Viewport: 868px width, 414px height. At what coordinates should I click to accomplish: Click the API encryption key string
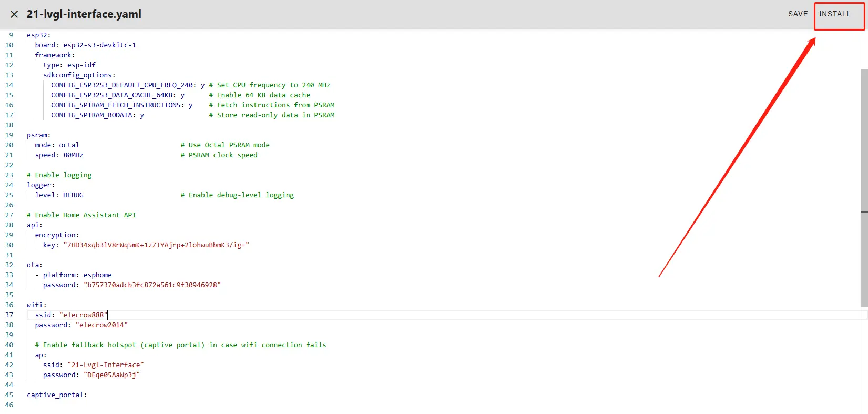[x=156, y=245]
